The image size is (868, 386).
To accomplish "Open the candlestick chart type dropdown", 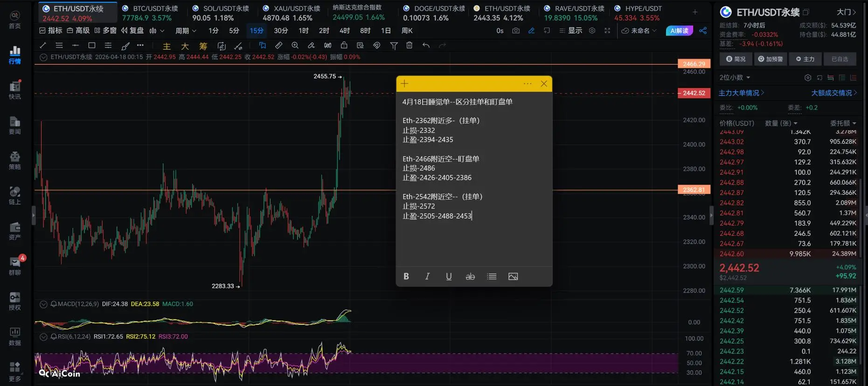I will 157,31.
